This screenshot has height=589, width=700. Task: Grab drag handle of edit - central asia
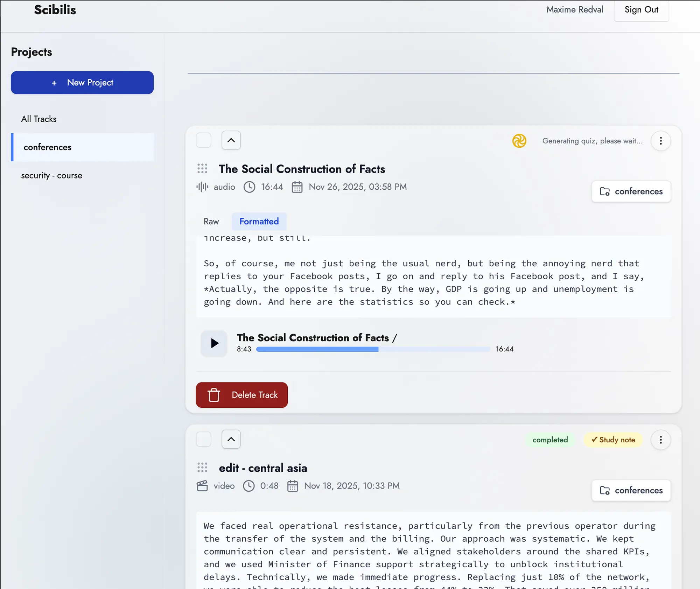pyautogui.click(x=202, y=468)
